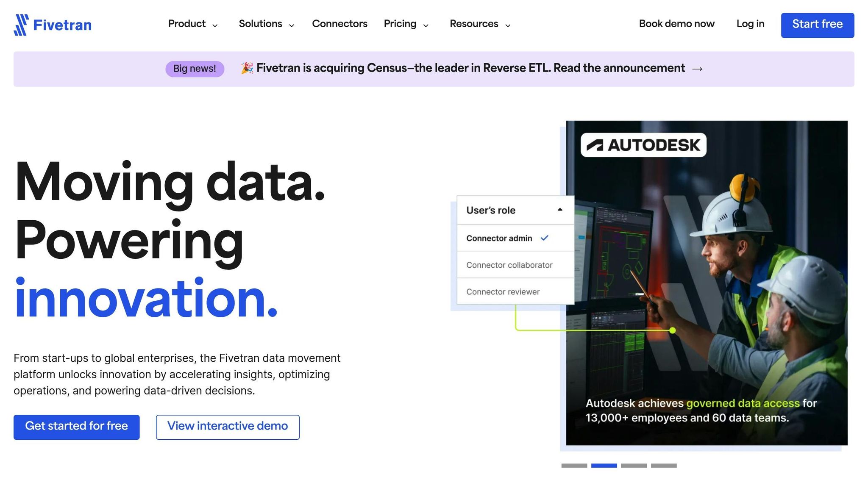Switch to the first carousel slide indicator
The image size is (868, 488).
click(574, 466)
